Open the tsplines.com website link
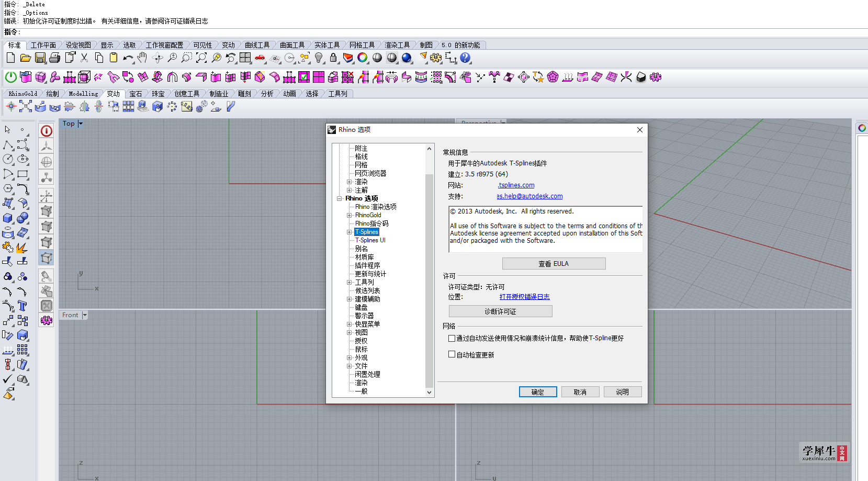The height and width of the screenshot is (481, 868). 516,185
